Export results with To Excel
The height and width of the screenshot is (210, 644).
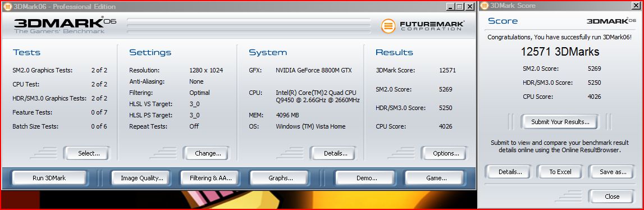560,172
